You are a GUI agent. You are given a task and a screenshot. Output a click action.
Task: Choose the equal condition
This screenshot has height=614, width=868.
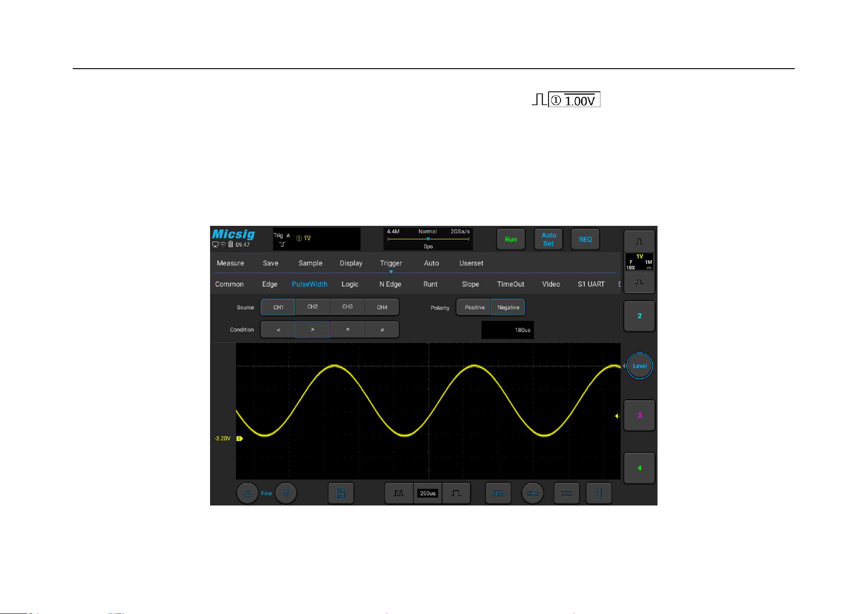point(347,330)
